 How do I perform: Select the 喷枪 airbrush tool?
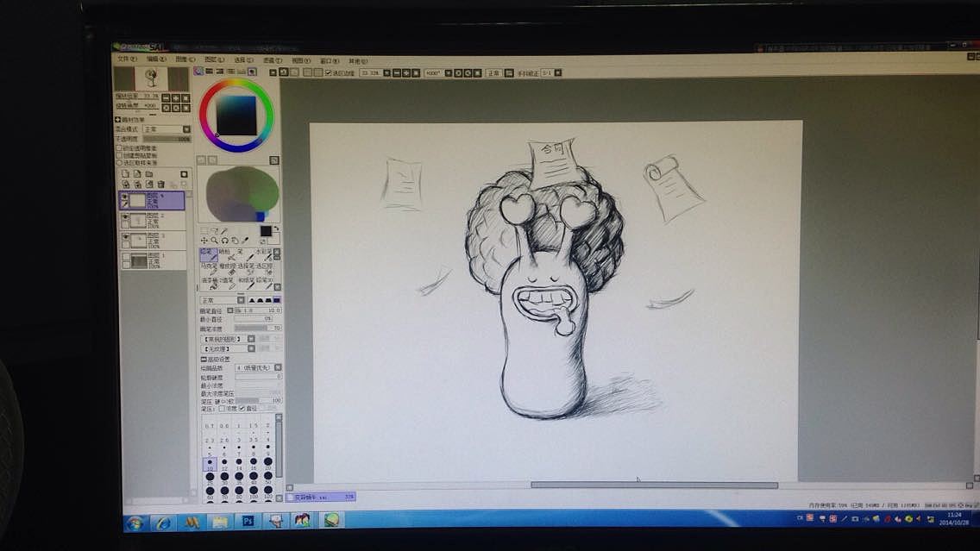tap(227, 254)
